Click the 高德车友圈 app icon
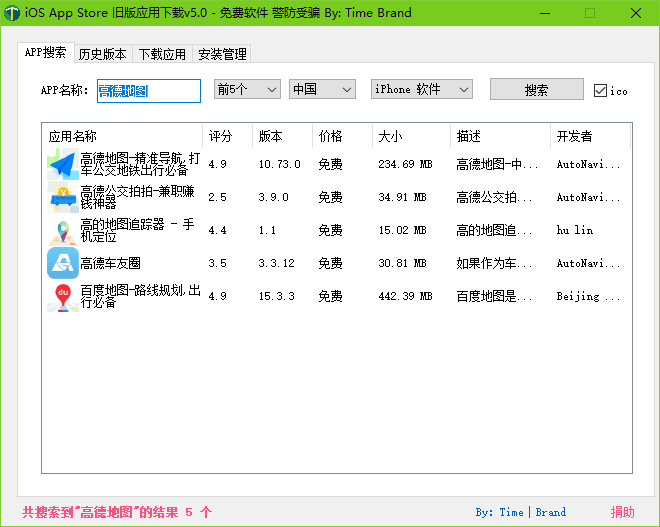Viewport: 660px width, 527px height. point(63,263)
